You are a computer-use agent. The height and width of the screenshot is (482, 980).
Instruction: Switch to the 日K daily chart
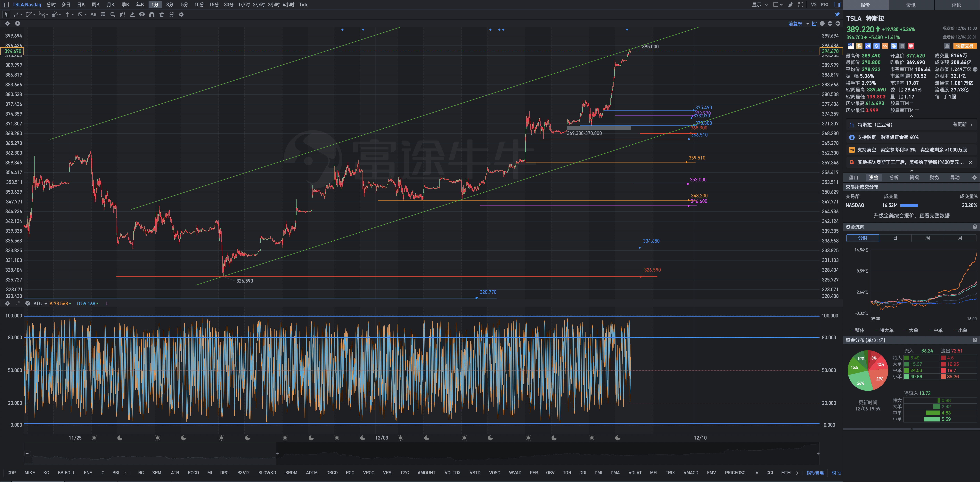81,4
